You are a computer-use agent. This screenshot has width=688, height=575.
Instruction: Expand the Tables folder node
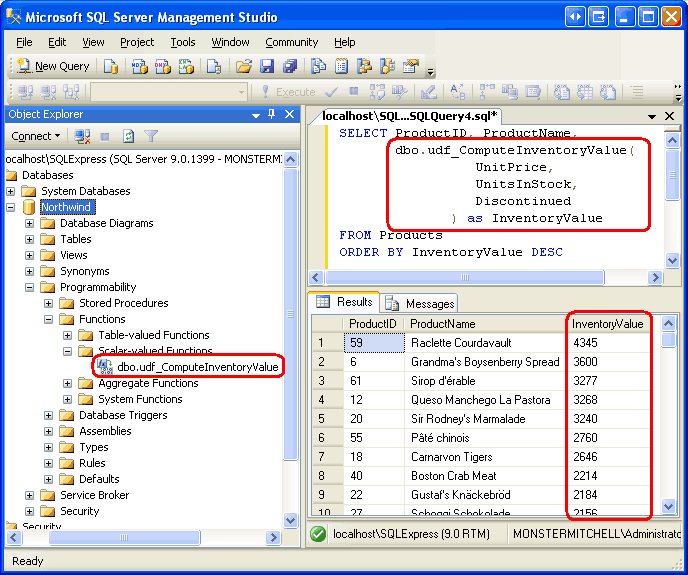click(30, 239)
